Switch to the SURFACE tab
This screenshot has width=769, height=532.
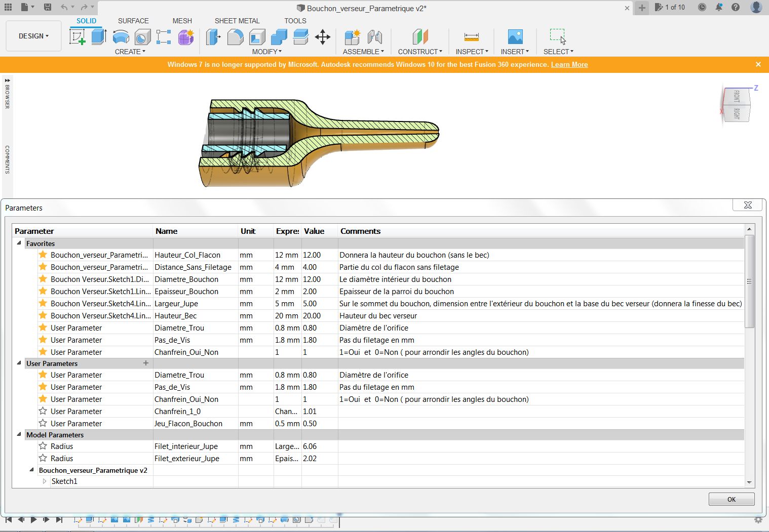pos(133,21)
